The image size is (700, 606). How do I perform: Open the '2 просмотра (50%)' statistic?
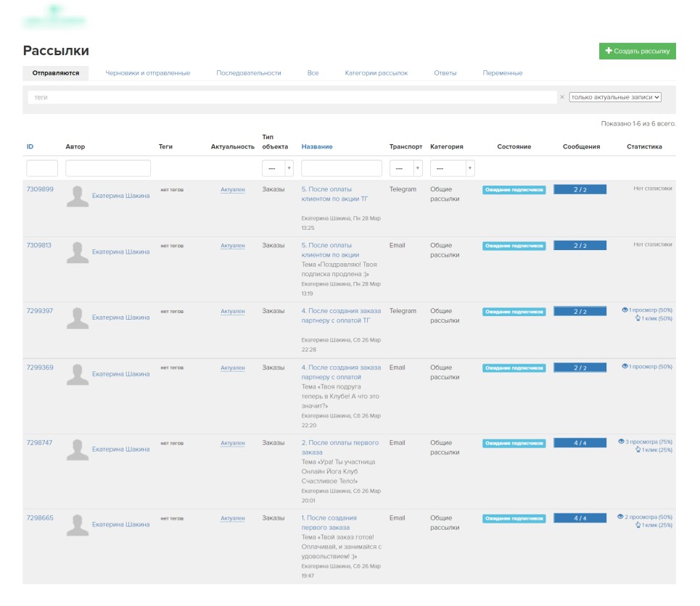point(644,517)
